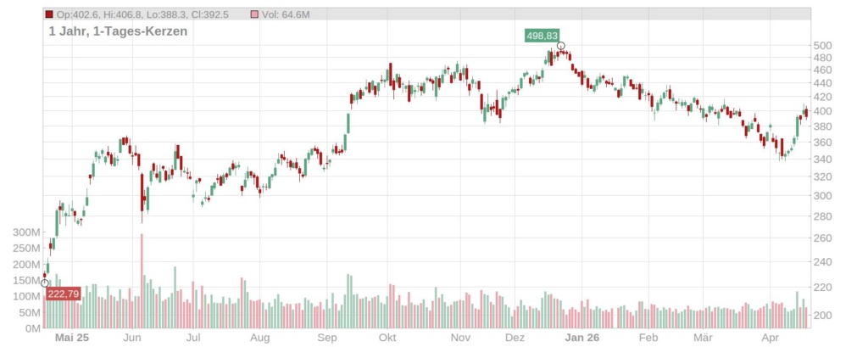Click the tallest pink volume bar in June

click(x=142, y=280)
